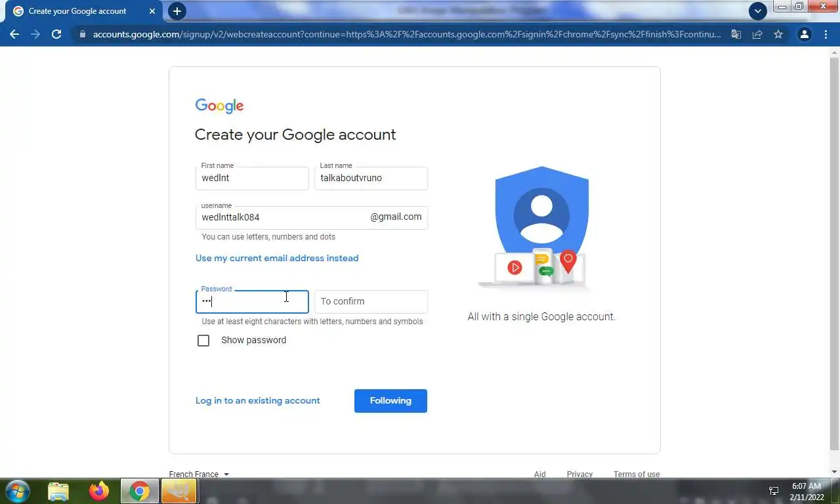Restore down the Chrome window
The image size is (840, 504).
[x=799, y=7]
